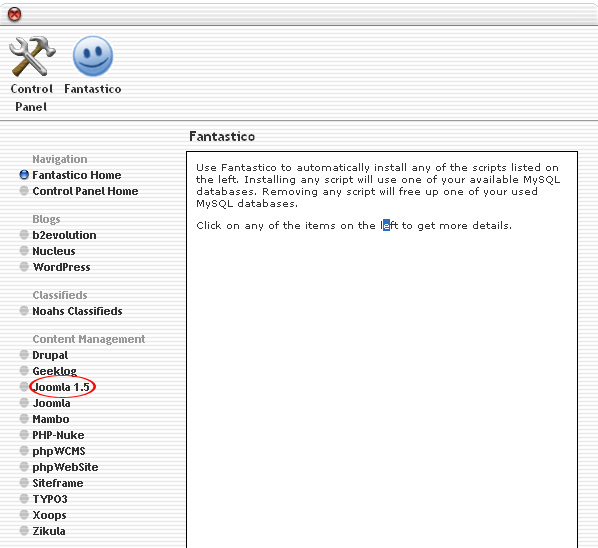Click the bullet icon beside Zikula
Viewport: 598px width, 548px height.
24,531
